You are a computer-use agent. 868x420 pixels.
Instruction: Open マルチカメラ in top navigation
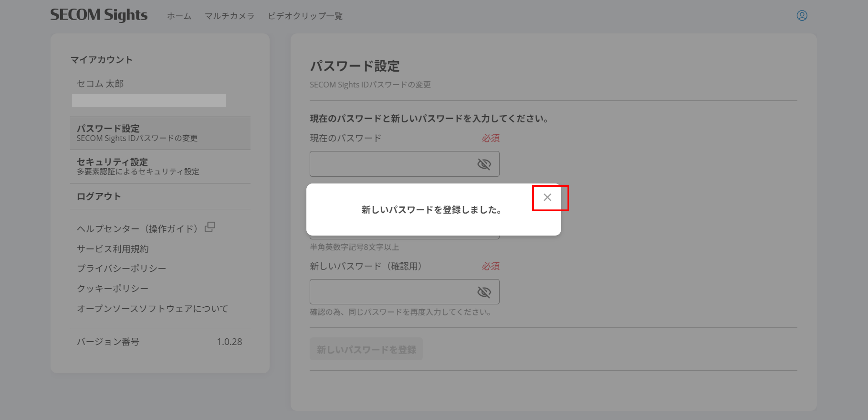229,16
